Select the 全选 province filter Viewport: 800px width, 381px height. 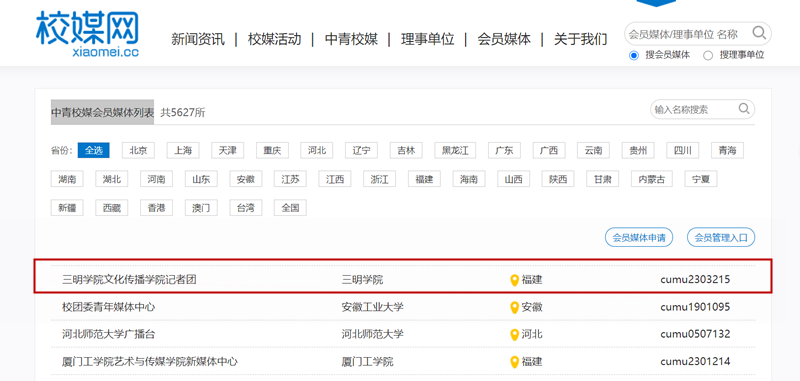[x=93, y=150]
